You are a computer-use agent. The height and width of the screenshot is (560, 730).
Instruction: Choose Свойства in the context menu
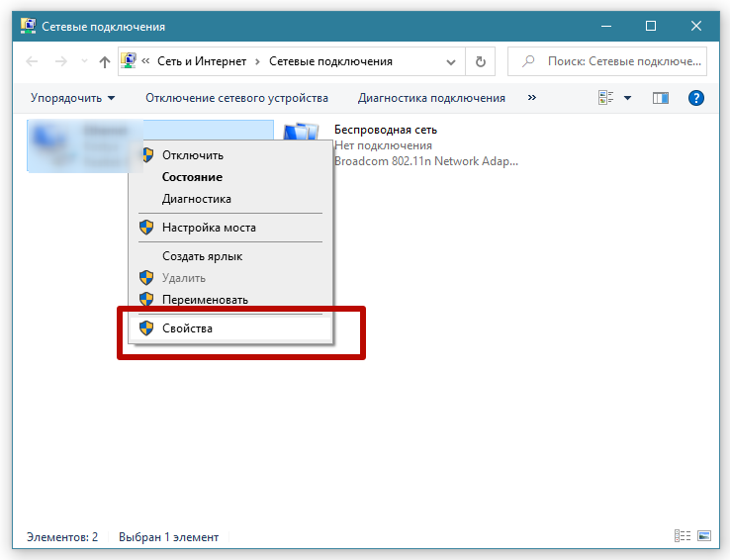pos(187,327)
